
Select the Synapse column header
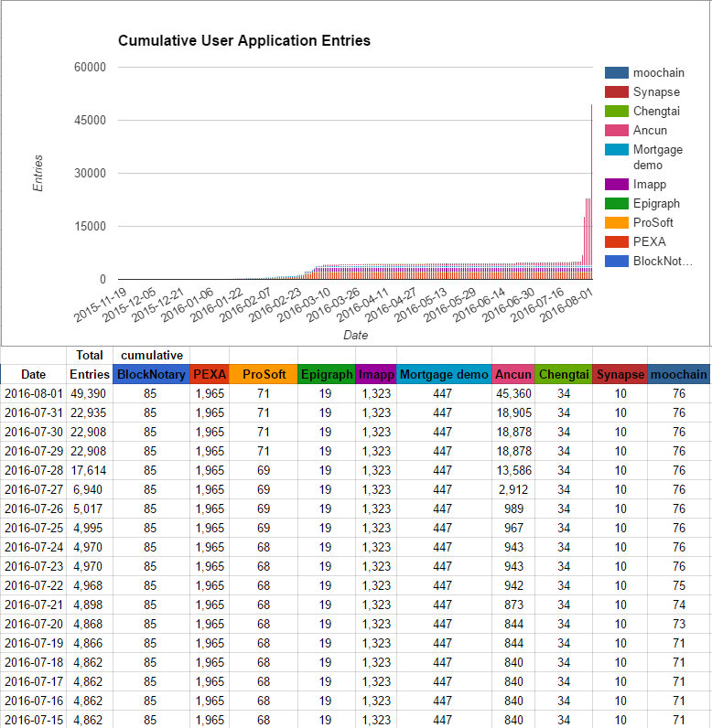point(620,374)
